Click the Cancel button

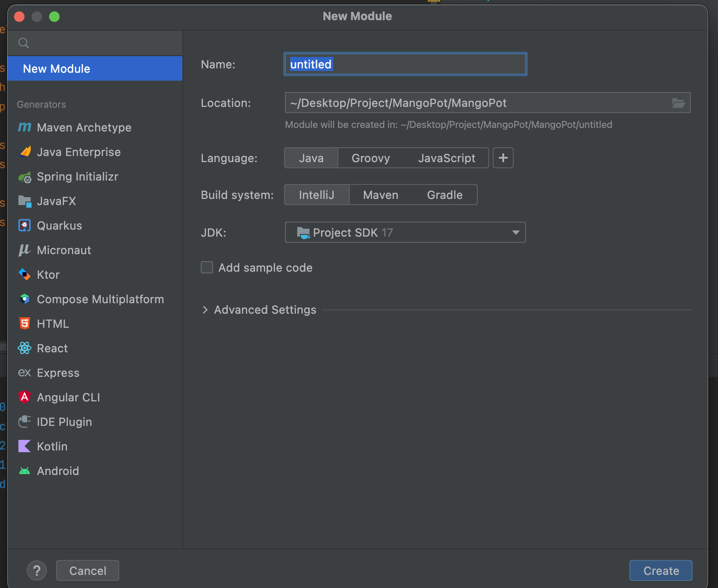pos(88,570)
